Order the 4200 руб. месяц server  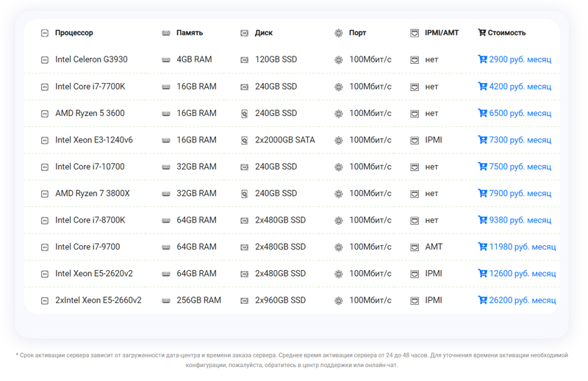(514, 87)
